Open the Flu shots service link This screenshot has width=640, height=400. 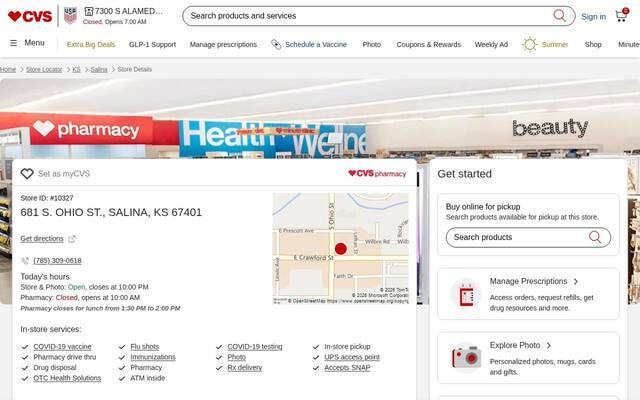click(x=144, y=347)
